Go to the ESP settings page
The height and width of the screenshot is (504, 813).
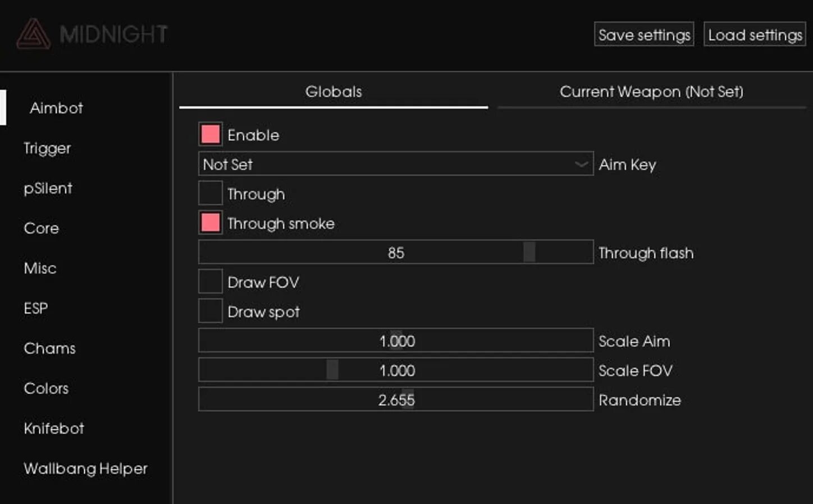(36, 308)
